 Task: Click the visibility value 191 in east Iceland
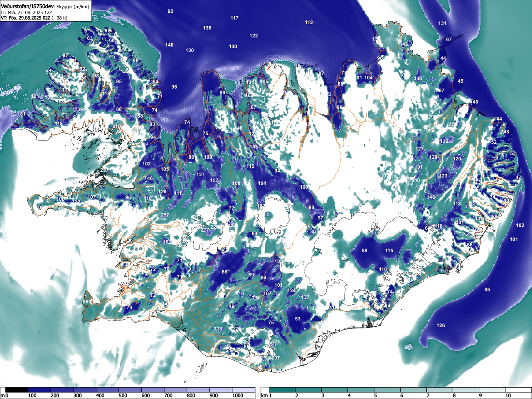(x=418, y=167)
